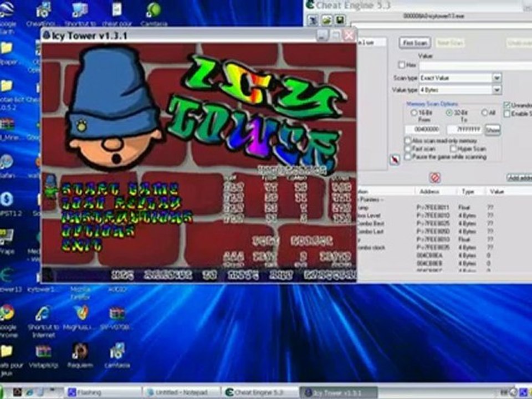Select the Combo clock row in address list
The image size is (532, 399).
444,248
